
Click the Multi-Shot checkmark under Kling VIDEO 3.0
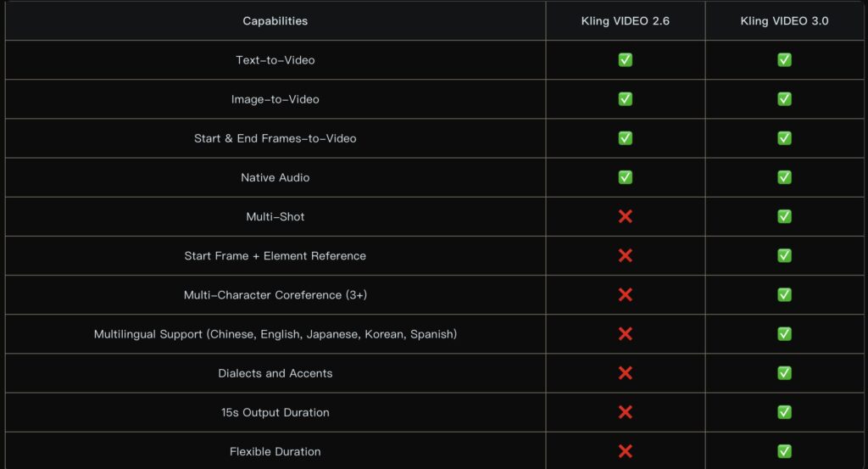point(784,216)
